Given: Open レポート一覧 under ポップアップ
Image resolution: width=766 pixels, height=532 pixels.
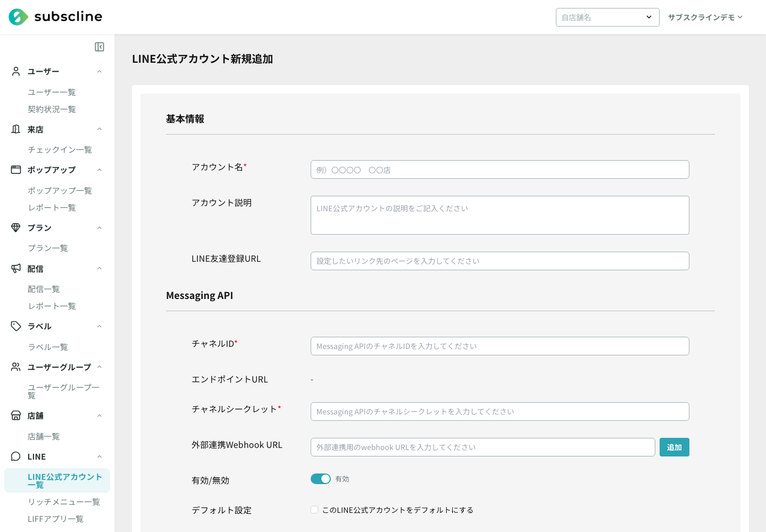Looking at the screenshot, I should (x=52, y=207).
